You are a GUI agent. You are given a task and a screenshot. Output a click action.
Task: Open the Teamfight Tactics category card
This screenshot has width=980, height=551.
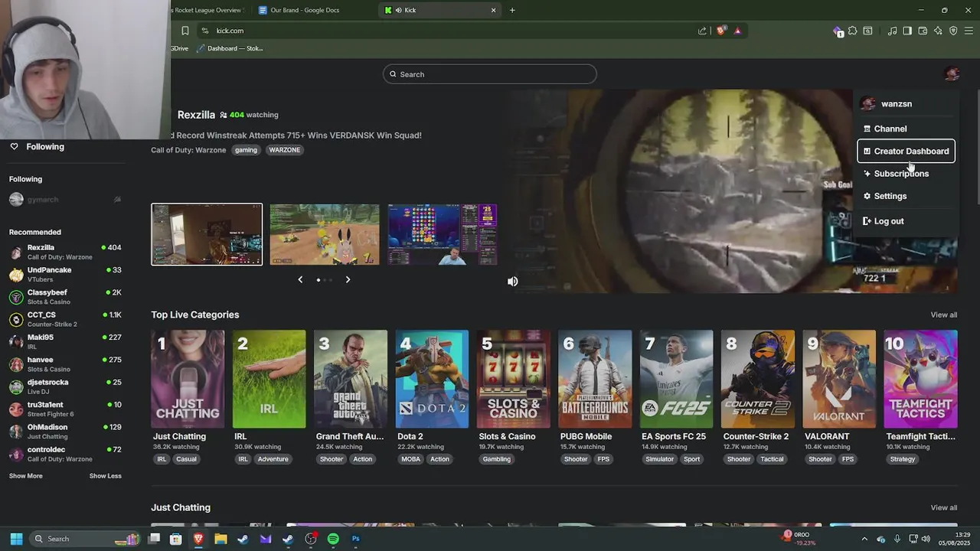(920, 379)
